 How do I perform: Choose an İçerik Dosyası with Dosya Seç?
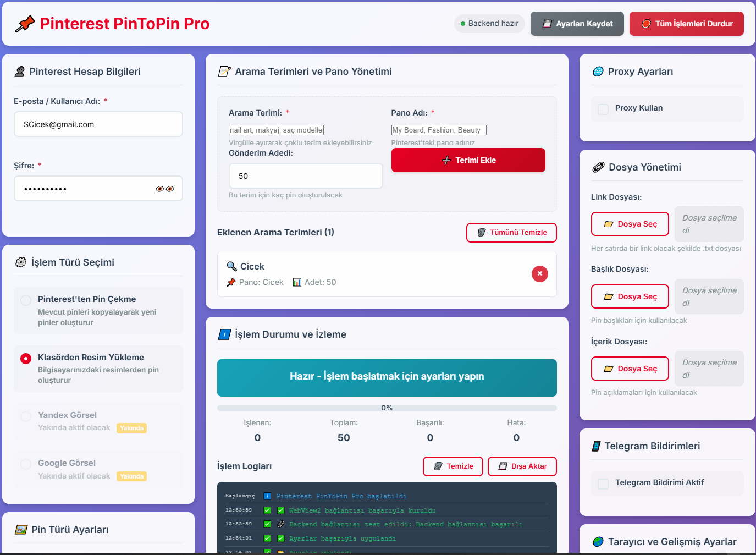(630, 369)
